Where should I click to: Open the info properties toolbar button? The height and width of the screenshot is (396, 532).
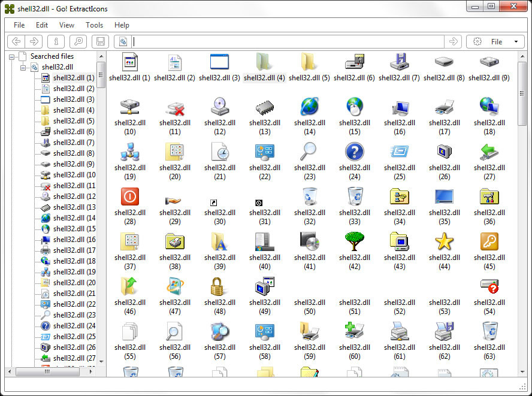[56, 41]
